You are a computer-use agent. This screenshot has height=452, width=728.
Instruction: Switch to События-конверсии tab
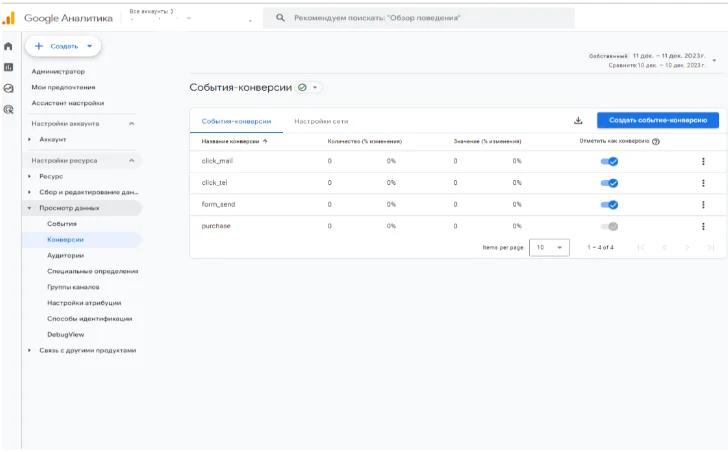(x=236, y=121)
